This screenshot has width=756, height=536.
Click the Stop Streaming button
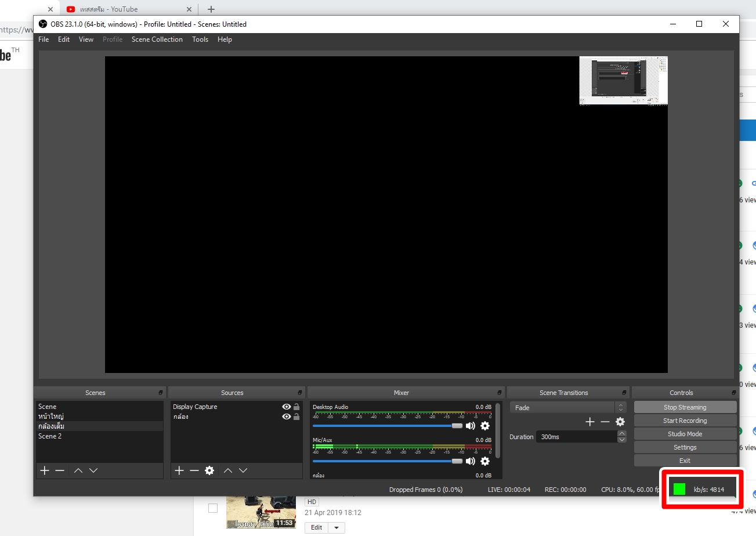685,407
